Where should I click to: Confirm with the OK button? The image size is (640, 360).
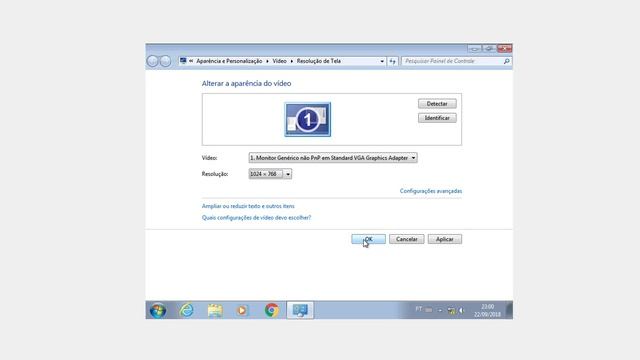[x=368, y=239]
